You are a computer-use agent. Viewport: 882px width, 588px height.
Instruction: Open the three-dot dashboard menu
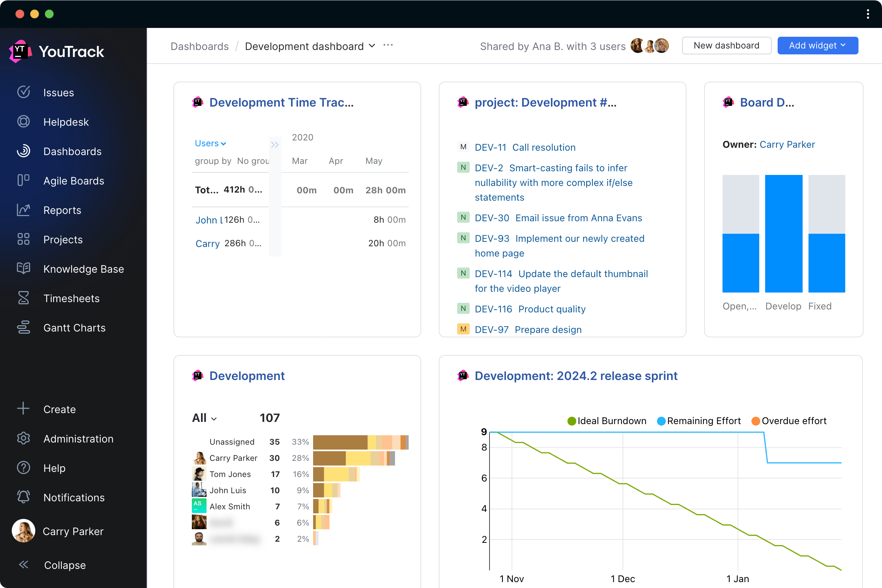tap(388, 45)
